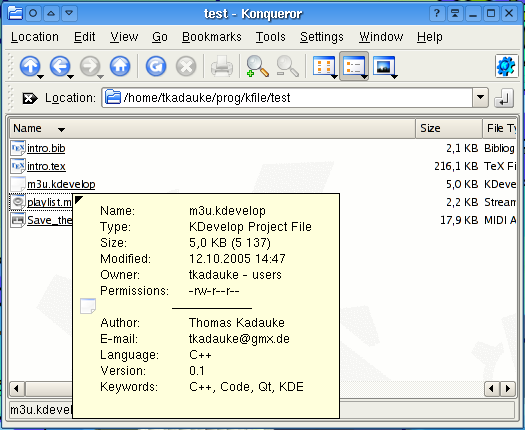Open the intro.bib file link
Image resolution: width=525 pixels, height=430 pixels.
46,148
